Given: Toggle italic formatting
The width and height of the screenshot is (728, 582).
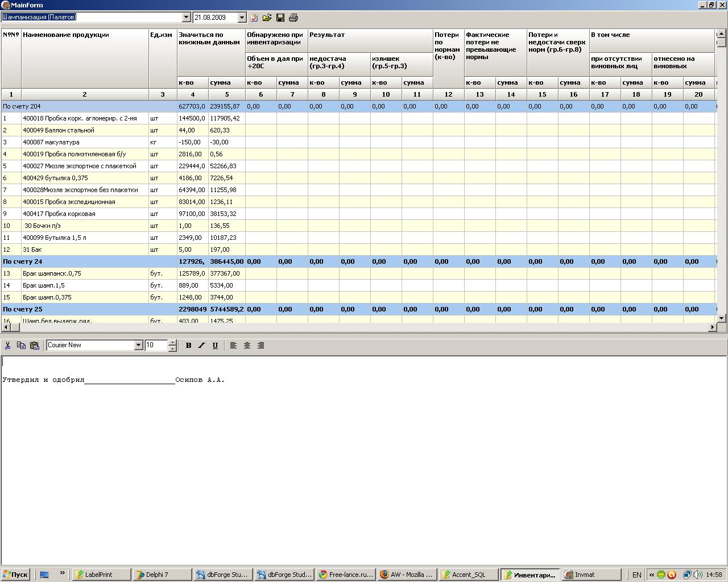Looking at the screenshot, I should pyautogui.click(x=201, y=345).
